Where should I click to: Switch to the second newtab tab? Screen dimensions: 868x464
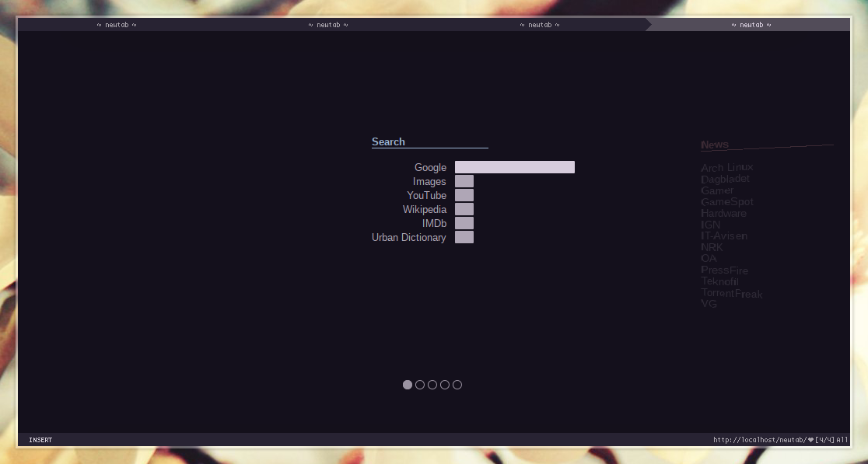[x=327, y=24]
